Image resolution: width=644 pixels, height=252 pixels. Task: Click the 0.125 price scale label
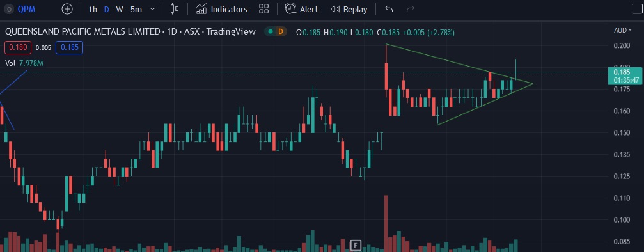pyautogui.click(x=622, y=177)
